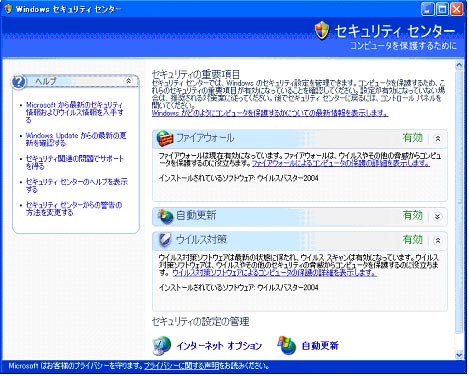
Task: Collapse the ウイルス対策 section
Action: pyautogui.click(x=438, y=240)
